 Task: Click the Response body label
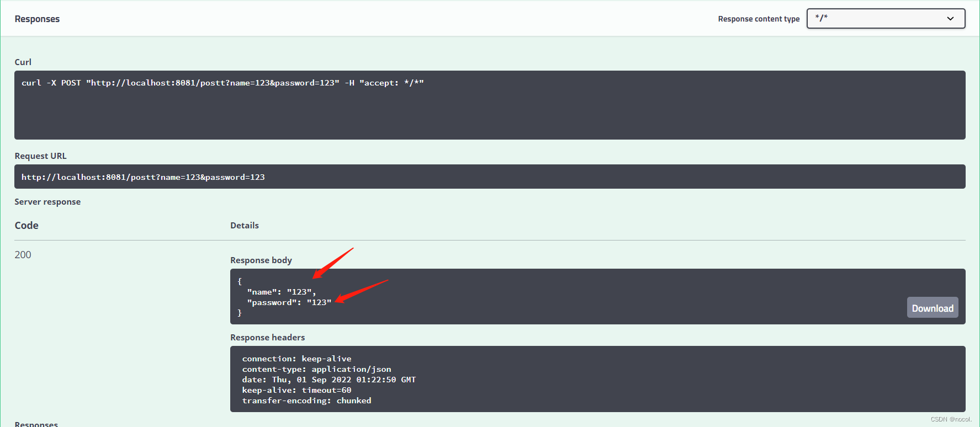point(261,260)
